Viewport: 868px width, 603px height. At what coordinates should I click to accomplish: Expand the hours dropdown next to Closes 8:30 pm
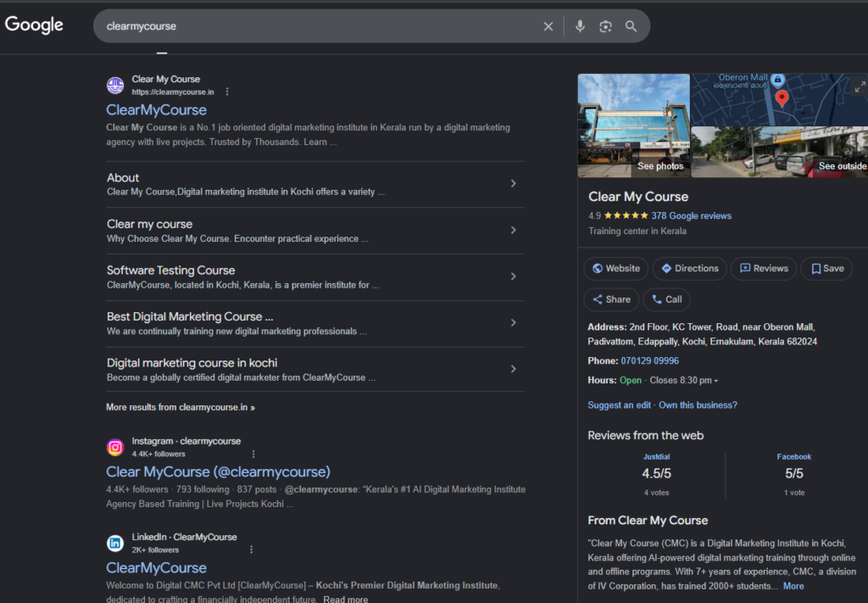tap(715, 381)
